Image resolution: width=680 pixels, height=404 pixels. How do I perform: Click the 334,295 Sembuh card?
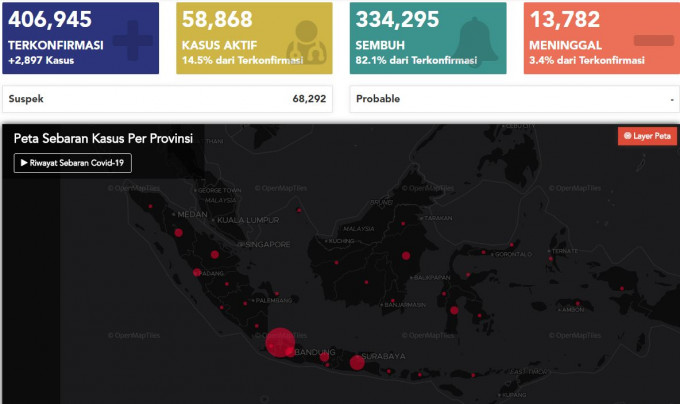coord(428,38)
